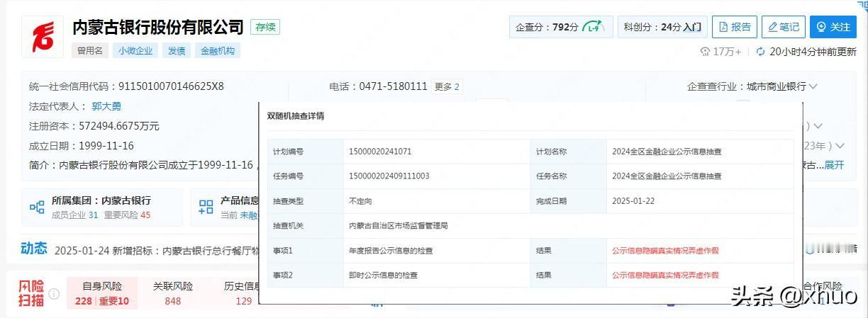Click the 存续 status label
Image resolution: width=868 pixels, height=318 pixels.
point(266,27)
